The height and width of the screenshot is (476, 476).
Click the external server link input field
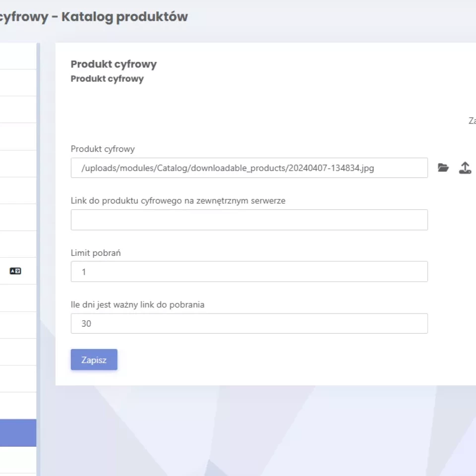(x=249, y=220)
